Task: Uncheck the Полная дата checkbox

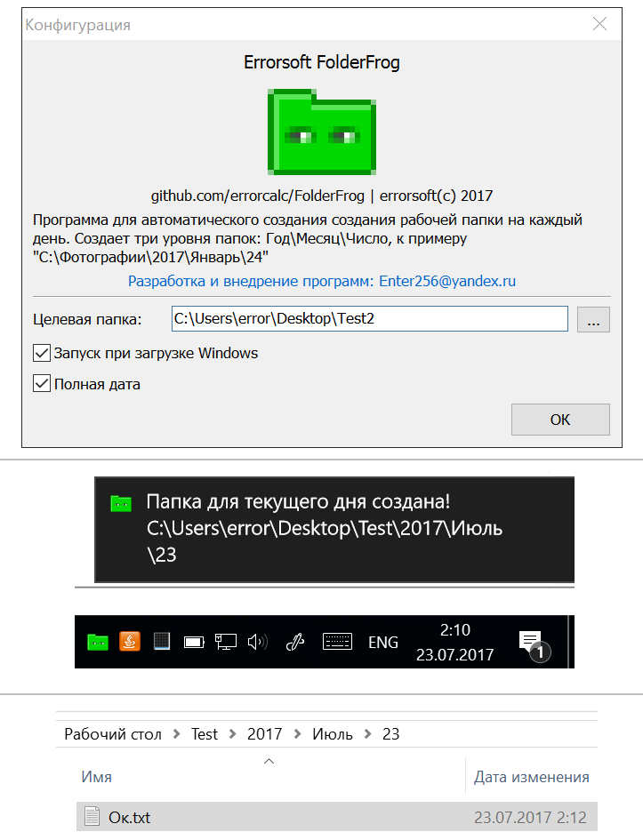Action: [x=42, y=384]
